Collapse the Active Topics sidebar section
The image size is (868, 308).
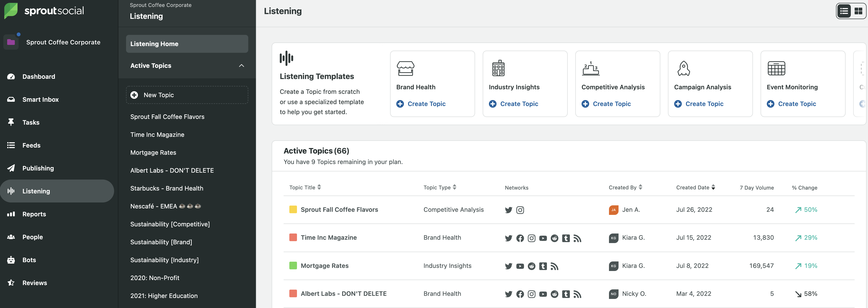click(x=242, y=66)
